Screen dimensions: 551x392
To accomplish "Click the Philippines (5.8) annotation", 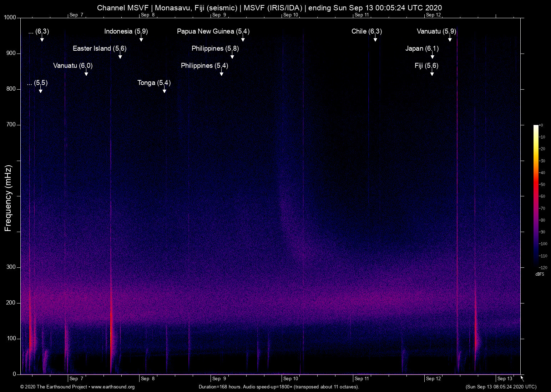I will [x=214, y=48].
